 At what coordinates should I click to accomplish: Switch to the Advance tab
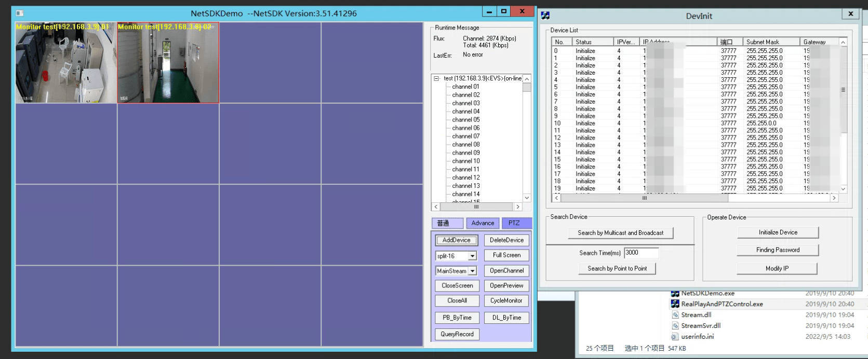483,223
